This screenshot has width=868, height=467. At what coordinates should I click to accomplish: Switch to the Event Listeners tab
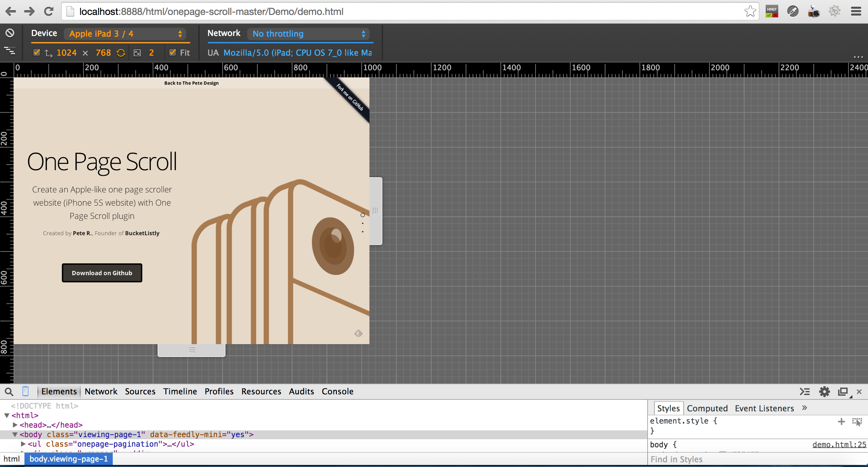pos(764,408)
